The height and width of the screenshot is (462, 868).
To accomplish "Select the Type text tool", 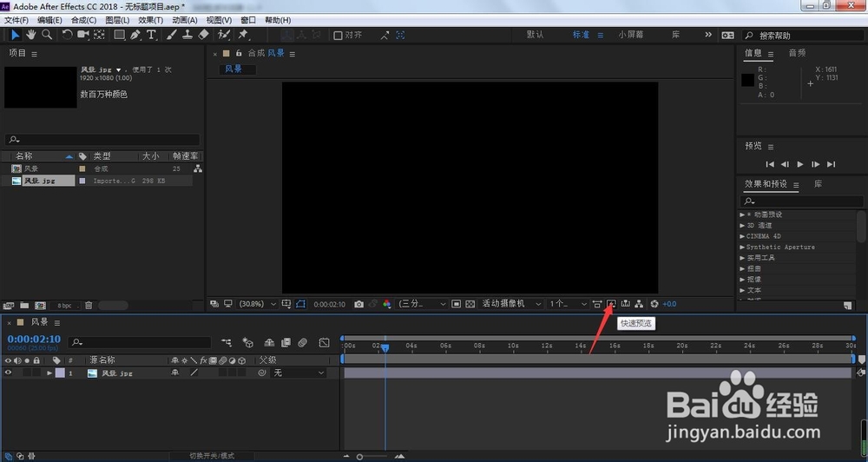I will 151,35.
